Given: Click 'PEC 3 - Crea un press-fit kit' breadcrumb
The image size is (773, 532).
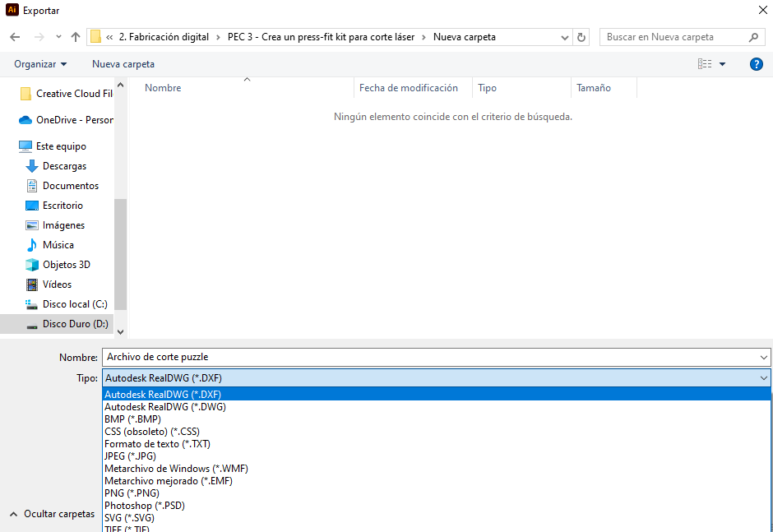Looking at the screenshot, I should coord(321,37).
